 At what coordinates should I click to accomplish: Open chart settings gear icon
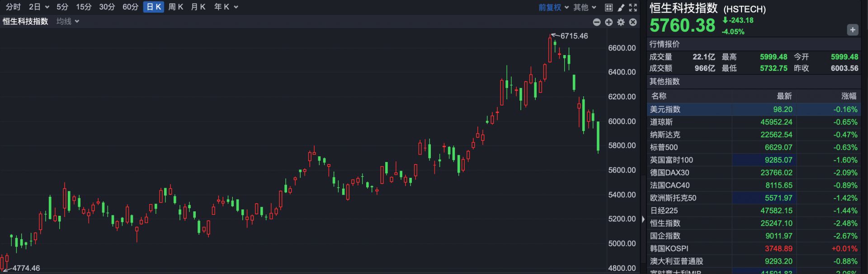tap(621, 22)
